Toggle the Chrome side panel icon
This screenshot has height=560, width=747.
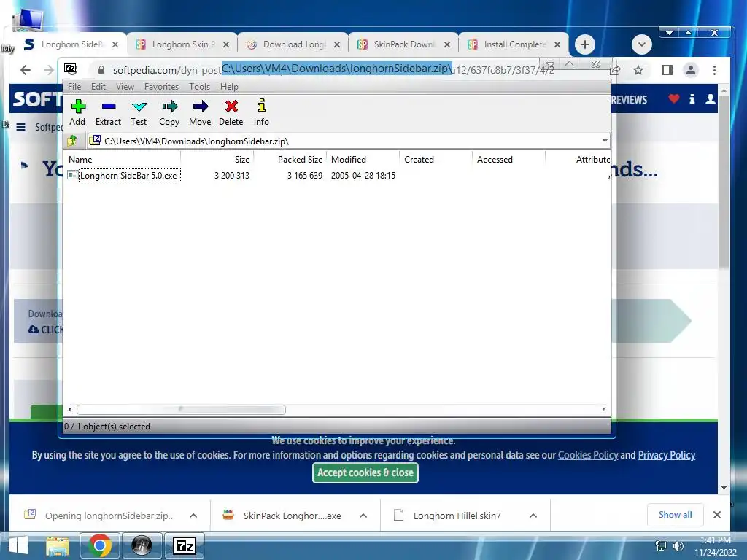coord(667,71)
